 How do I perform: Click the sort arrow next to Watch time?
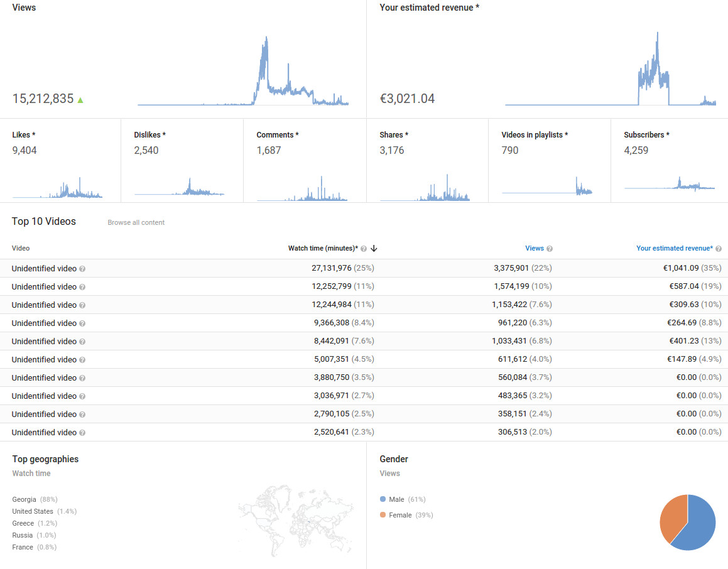click(374, 249)
